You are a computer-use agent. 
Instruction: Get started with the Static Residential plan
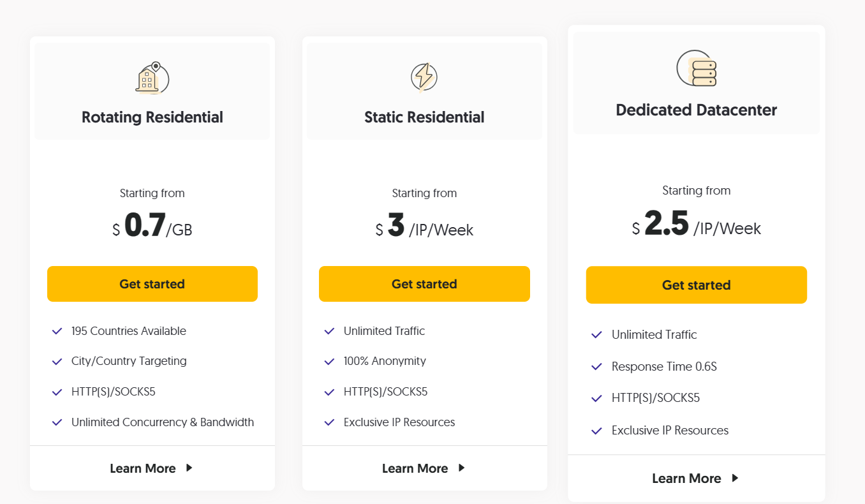pos(424,284)
